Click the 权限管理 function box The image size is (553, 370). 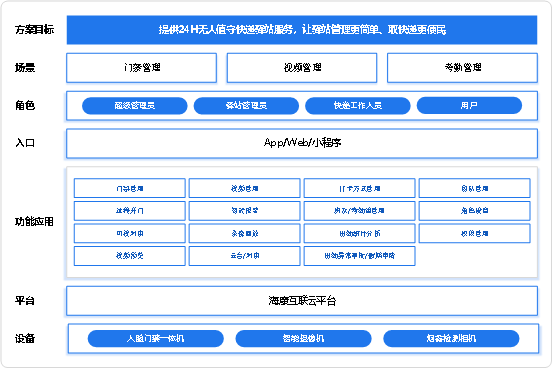pyautogui.click(x=474, y=233)
